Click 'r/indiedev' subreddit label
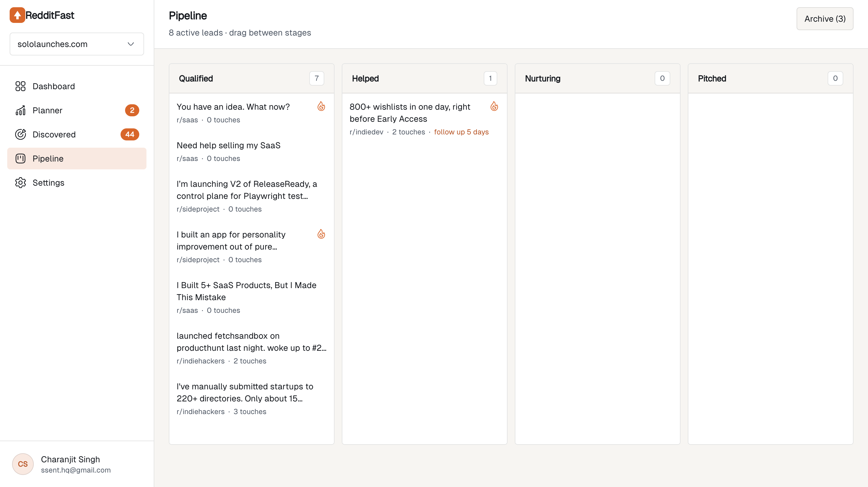 tap(366, 132)
